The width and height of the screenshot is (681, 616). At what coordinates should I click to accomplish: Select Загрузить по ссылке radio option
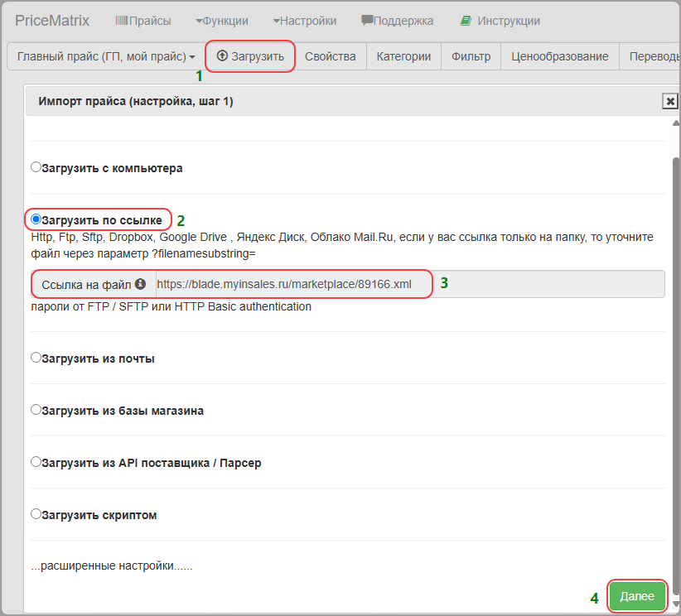point(36,219)
